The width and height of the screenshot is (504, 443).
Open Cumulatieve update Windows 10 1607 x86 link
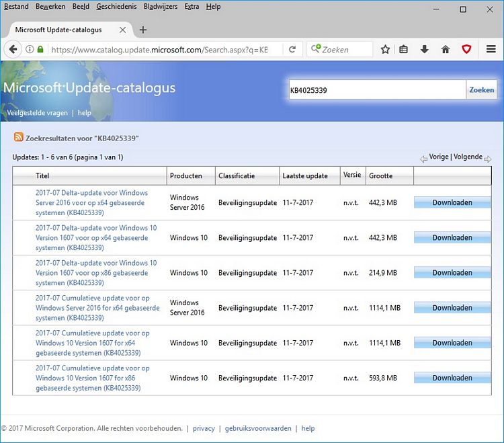click(93, 378)
